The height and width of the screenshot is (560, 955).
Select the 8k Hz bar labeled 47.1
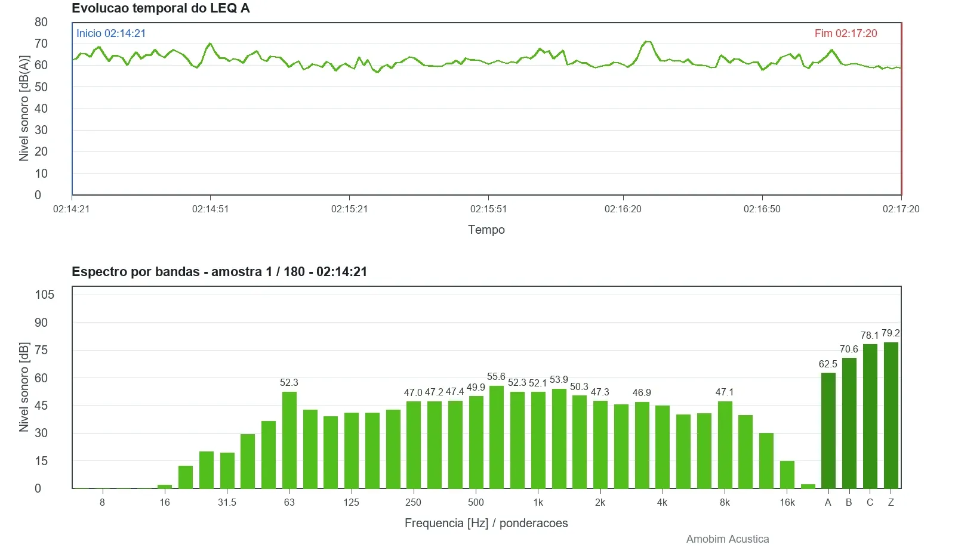pos(725,445)
